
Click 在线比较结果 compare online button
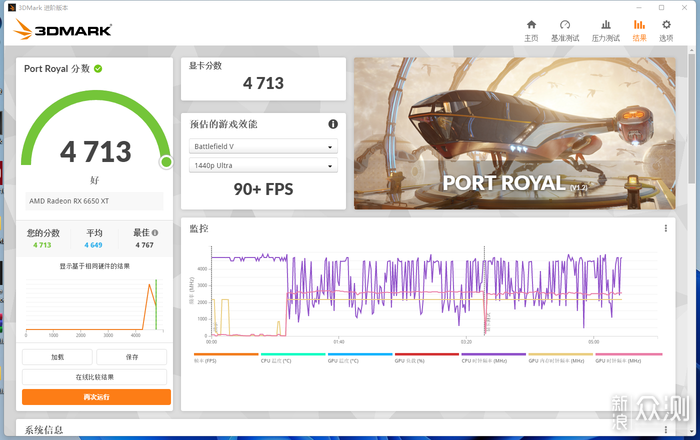point(95,377)
